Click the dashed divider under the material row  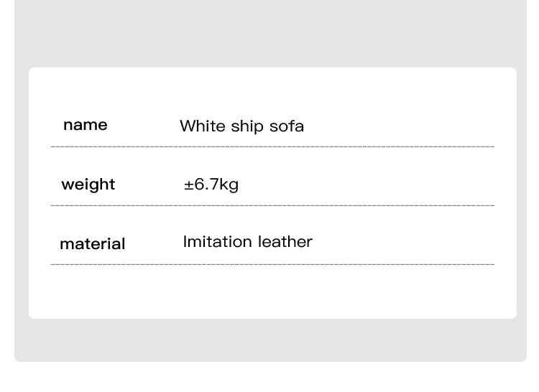coord(272,265)
